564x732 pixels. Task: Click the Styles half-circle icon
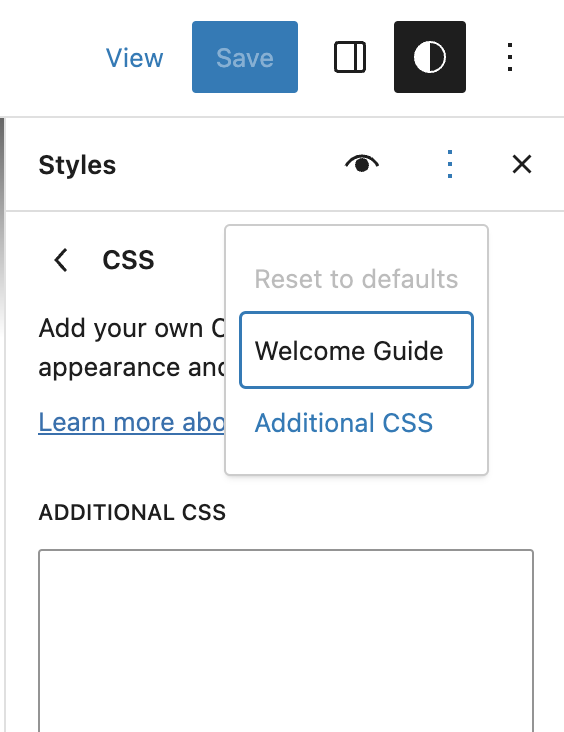click(x=430, y=57)
